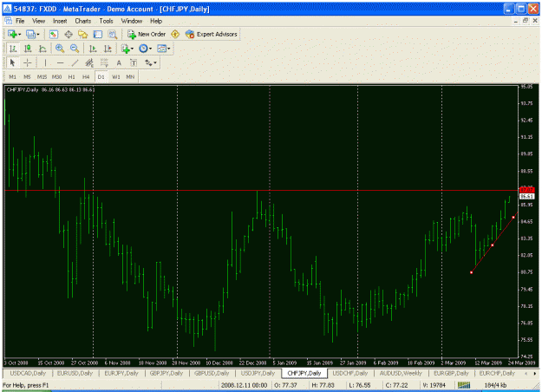Viewport: 542px width, 392px height.
Task: Select the red trendline's middle anchor point
Action: click(493, 245)
